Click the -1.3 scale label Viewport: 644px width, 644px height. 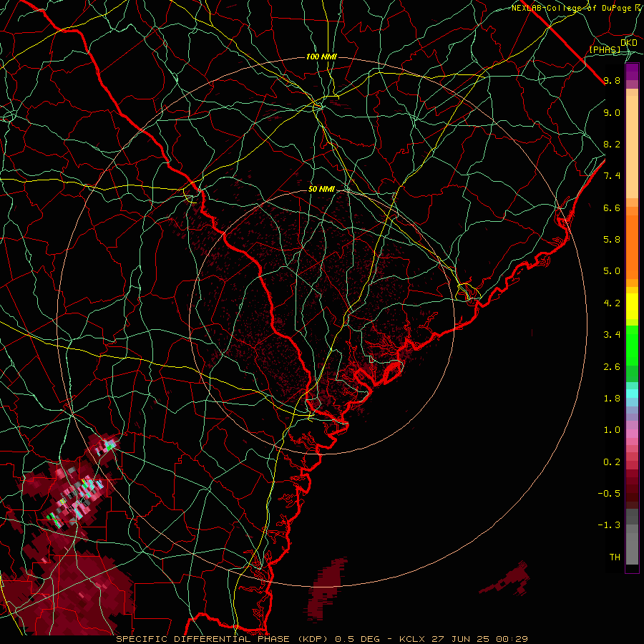coord(609,525)
